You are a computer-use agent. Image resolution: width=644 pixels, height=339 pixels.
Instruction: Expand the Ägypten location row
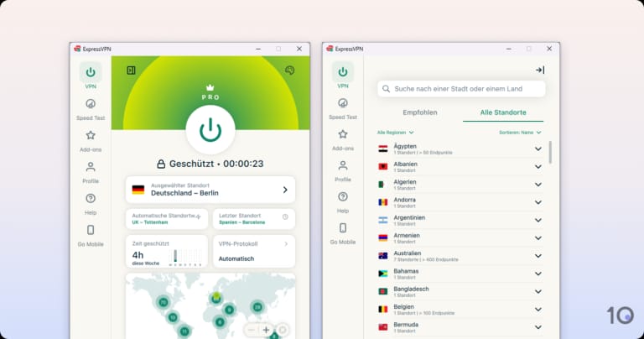coord(538,149)
